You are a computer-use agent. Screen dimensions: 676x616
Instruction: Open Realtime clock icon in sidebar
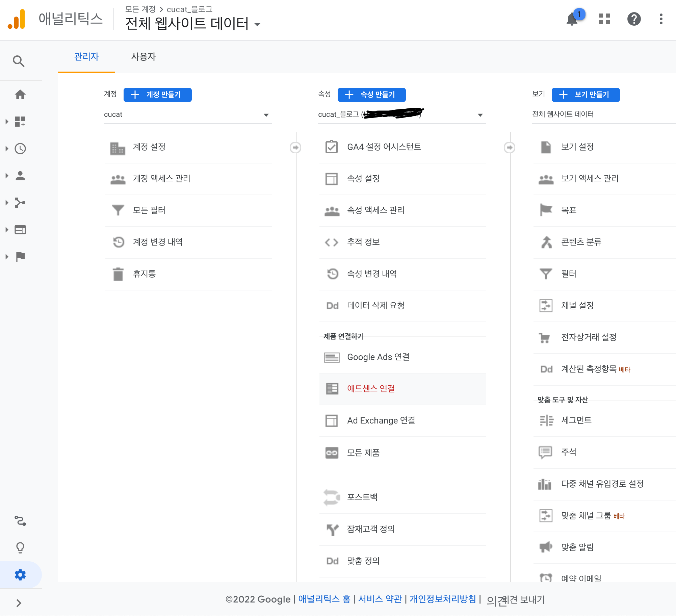pyautogui.click(x=20, y=149)
